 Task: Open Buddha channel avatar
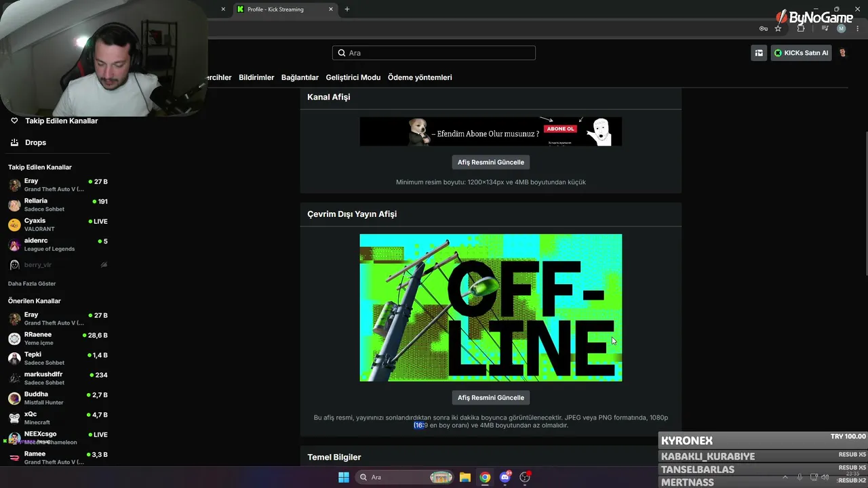[14, 398]
